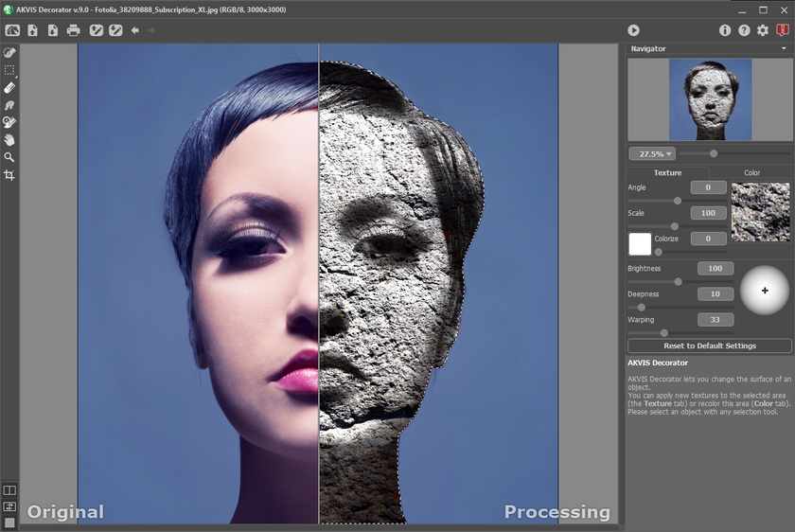Collapse the Navigator panel arrow
The image size is (795, 532).
point(784,48)
